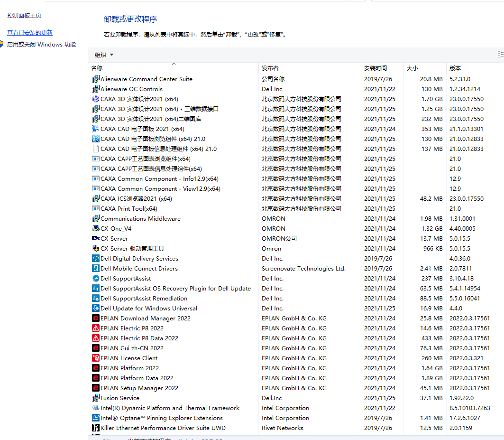Image resolution: width=504 pixels, height=440 pixels.
Task: Sort list by 发布者 column header
Action: pyautogui.click(x=310, y=68)
